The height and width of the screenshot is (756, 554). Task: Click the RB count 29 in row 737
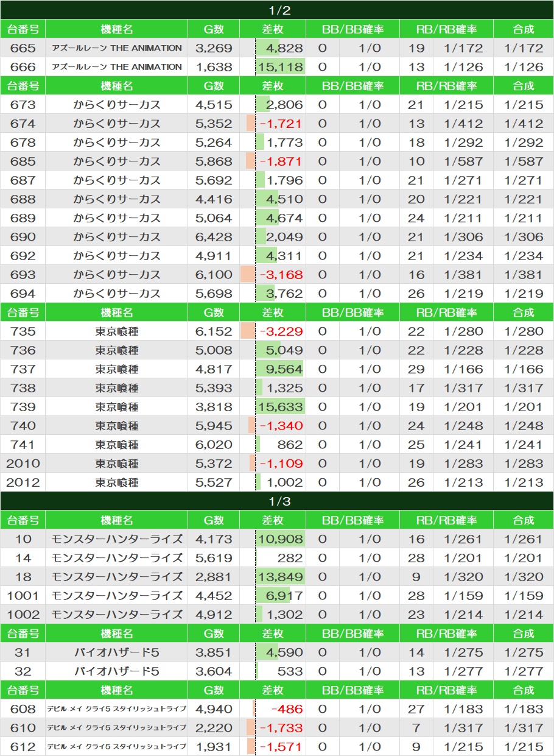[x=416, y=369]
